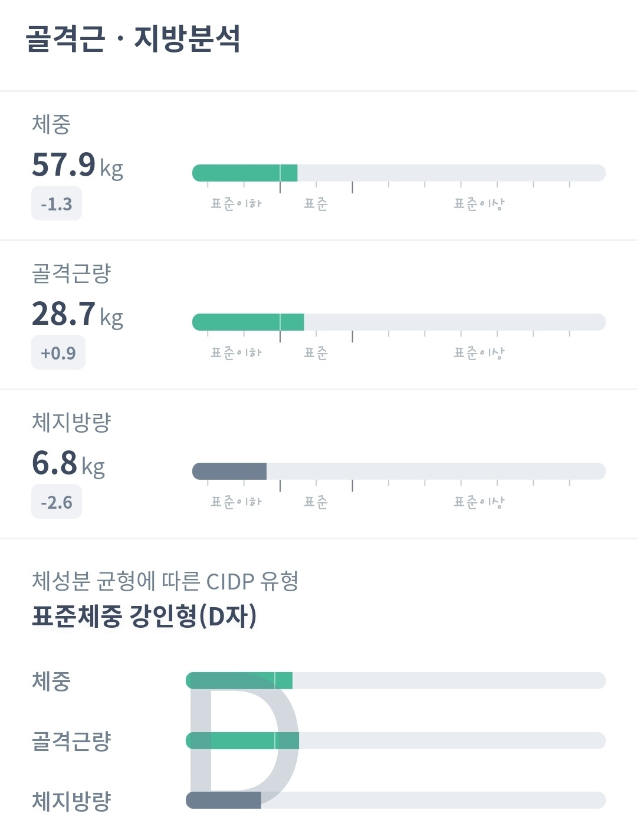637x840 pixels.
Task: Click the gray 체지방량 bar in the CIDP section
Action: pos(223,801)
